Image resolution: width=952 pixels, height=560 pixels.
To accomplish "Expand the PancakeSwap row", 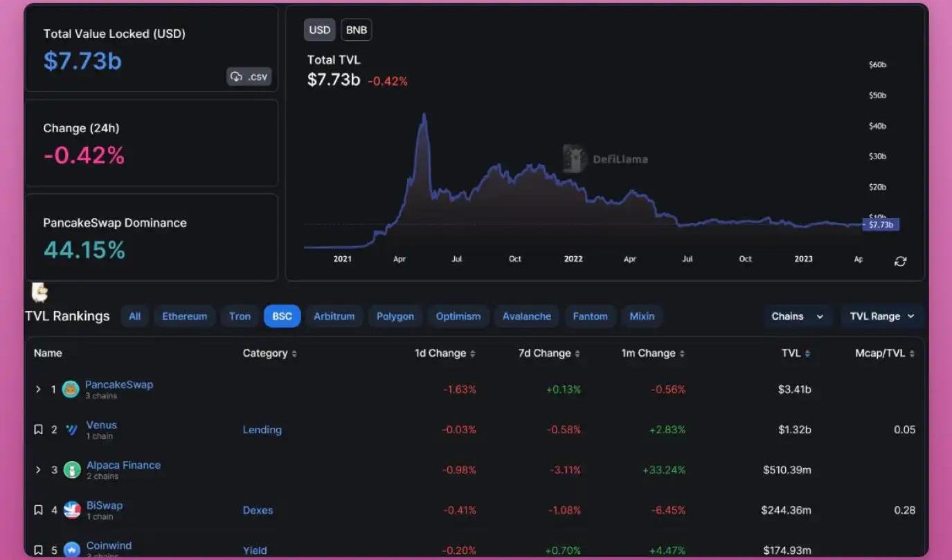I will click(x=38, y=389).
